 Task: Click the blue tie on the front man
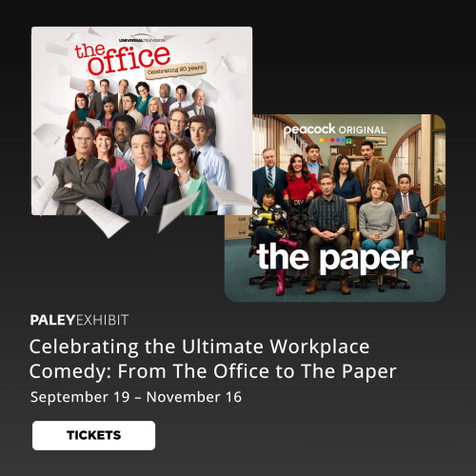click(x=140, y=192)
